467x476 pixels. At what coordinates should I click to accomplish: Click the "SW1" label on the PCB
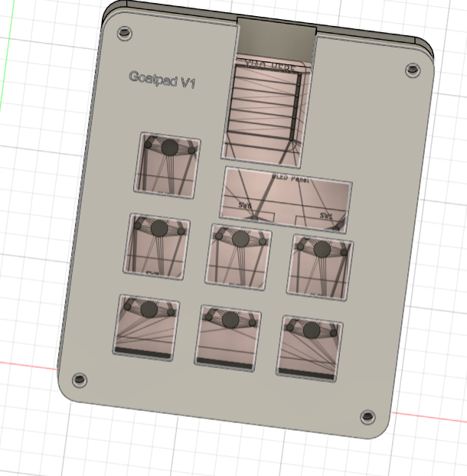pyautogui.click(x=326, y=216)
